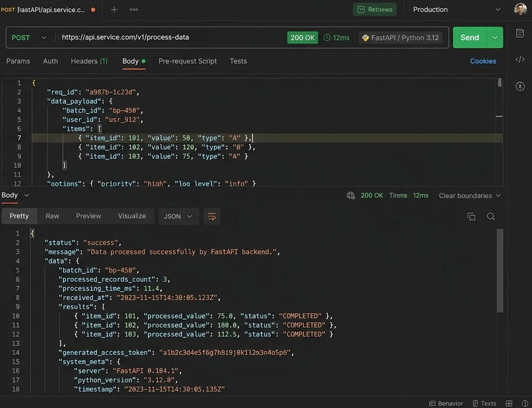Click the "python_version" response line
This screenshot has height=408, width=532.
click(x=126, y=380)
